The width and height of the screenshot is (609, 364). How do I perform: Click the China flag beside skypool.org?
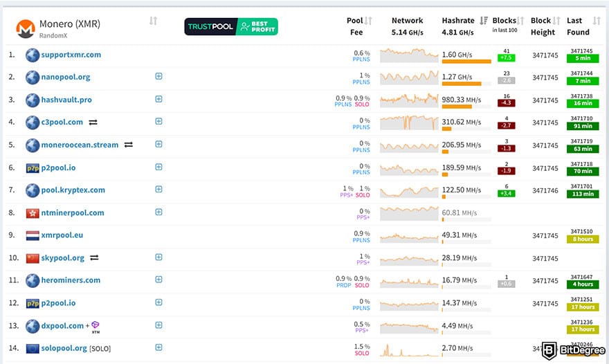click(33, 258)
